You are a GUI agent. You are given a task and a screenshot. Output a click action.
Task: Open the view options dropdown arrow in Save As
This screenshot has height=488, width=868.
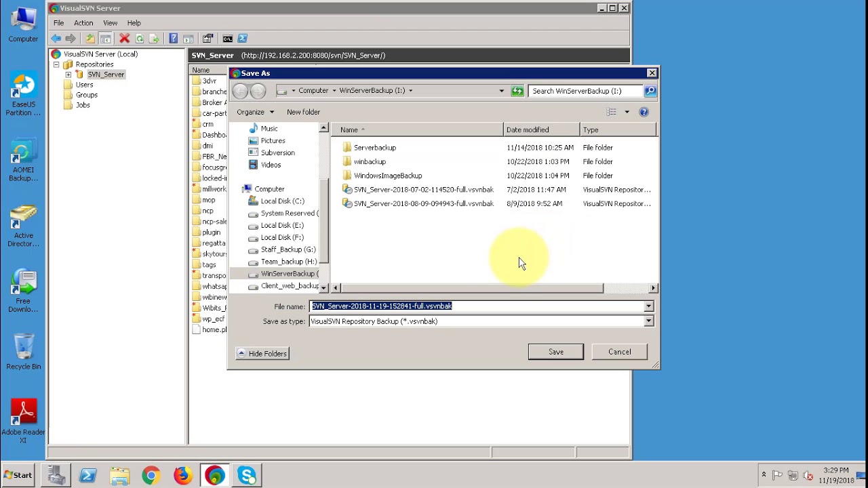coord(627,112)
